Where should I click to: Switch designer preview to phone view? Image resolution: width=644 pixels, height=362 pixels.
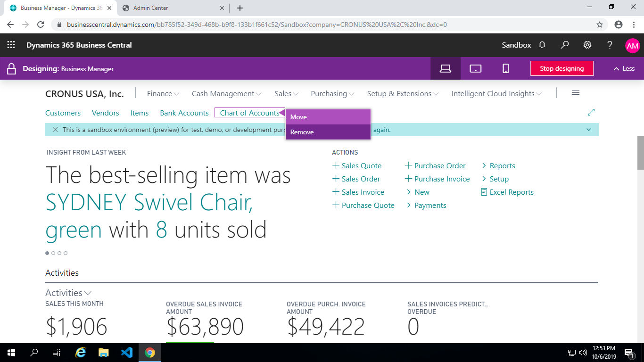pyautogui.click(x=506, y=68)
